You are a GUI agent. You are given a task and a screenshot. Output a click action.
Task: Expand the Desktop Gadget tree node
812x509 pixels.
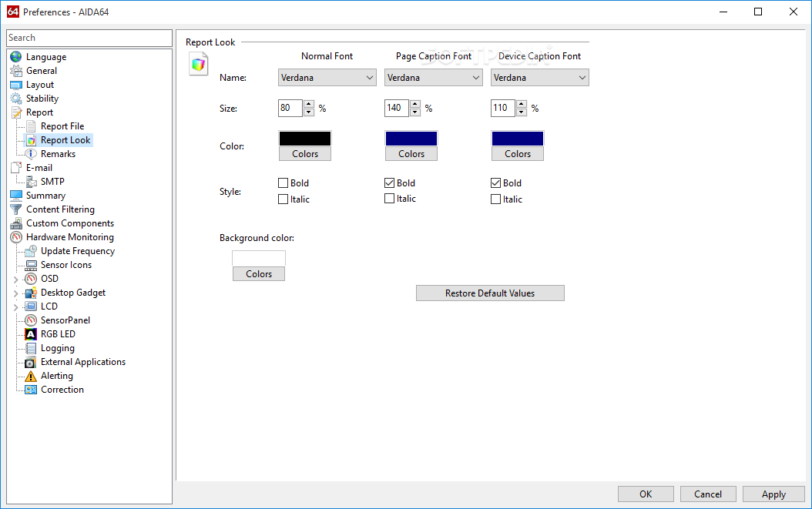tap(15, 293)
